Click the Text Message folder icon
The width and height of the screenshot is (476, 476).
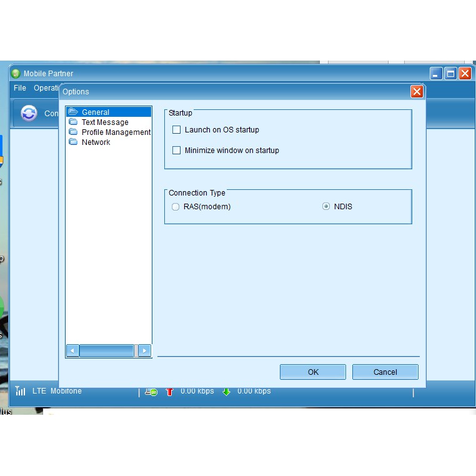pyautogui.click(x=74, y=122)
